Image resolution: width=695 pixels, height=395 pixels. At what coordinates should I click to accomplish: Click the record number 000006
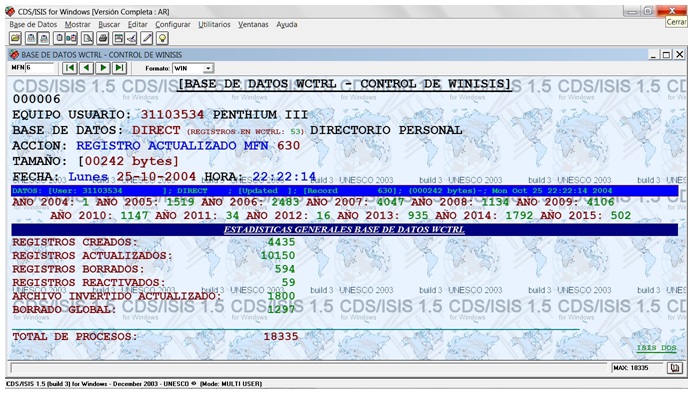[x=36, y=99]
